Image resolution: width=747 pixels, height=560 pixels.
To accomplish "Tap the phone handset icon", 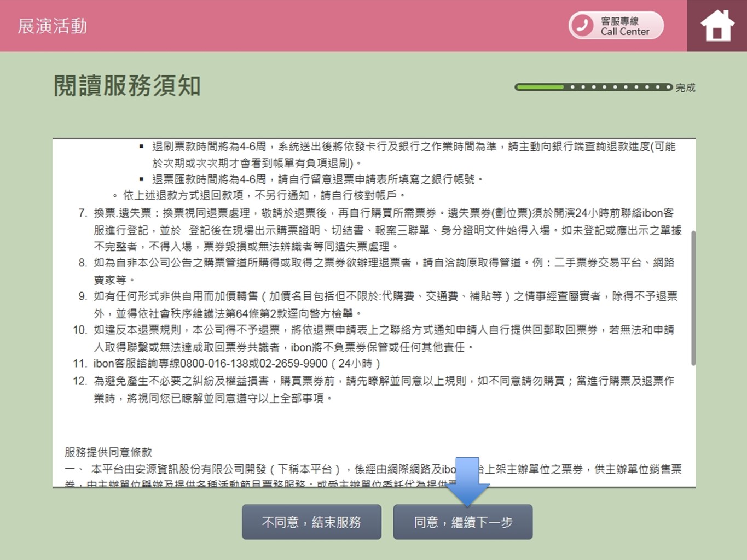I will [x=582, y=25].
